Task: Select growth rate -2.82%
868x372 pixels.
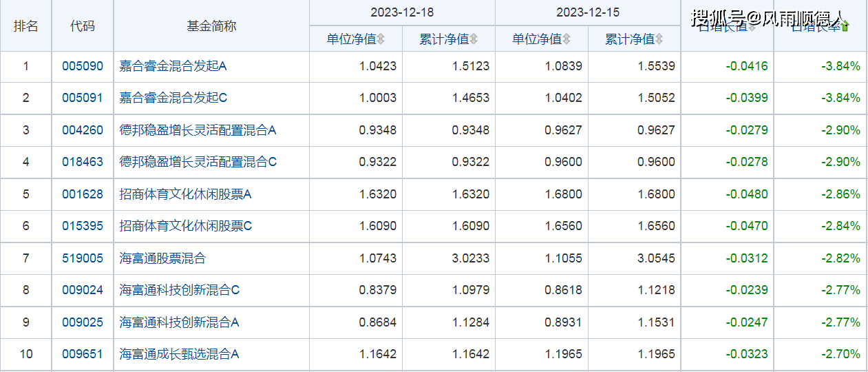Action: (840, 258)
